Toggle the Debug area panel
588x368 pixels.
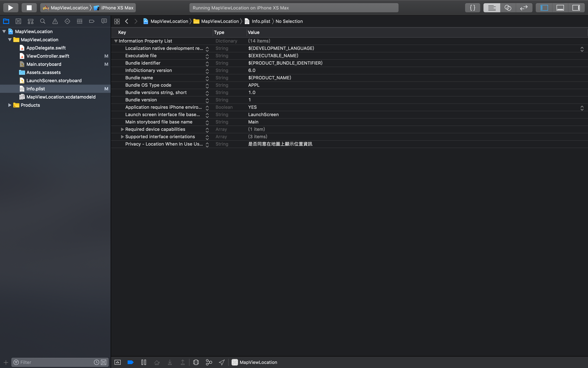coord(560,8)
